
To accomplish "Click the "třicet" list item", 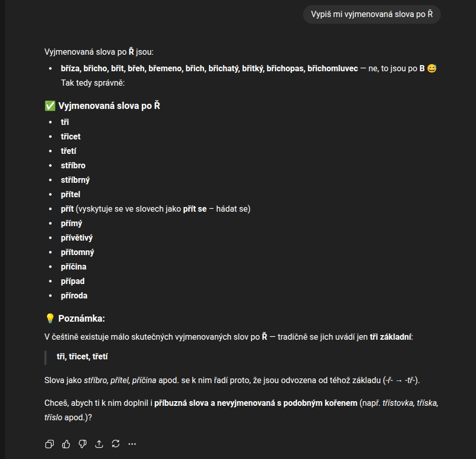I will tap(71, 137).
